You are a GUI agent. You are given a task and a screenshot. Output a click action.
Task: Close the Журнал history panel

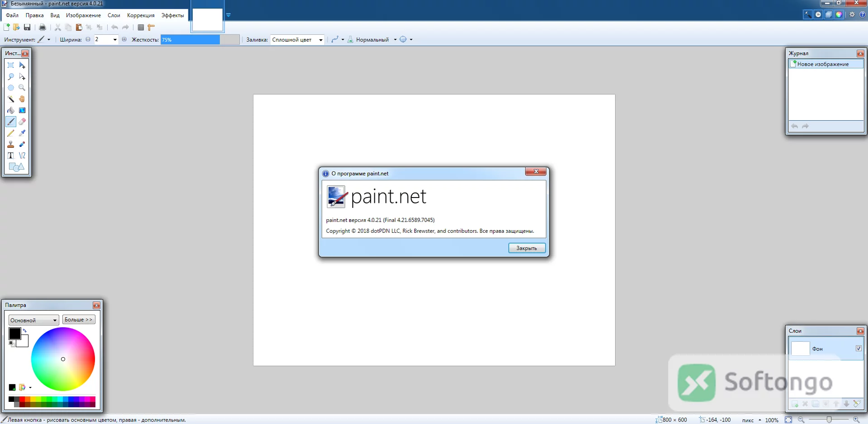[860, 54]
